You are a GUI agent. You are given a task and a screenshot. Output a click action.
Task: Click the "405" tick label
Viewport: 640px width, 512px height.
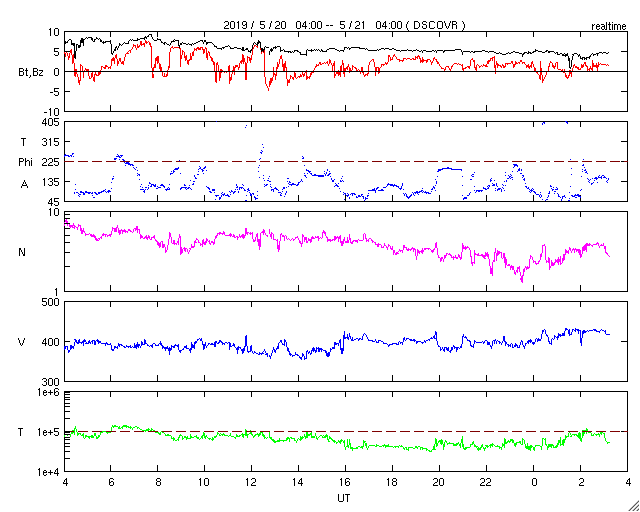51,122
